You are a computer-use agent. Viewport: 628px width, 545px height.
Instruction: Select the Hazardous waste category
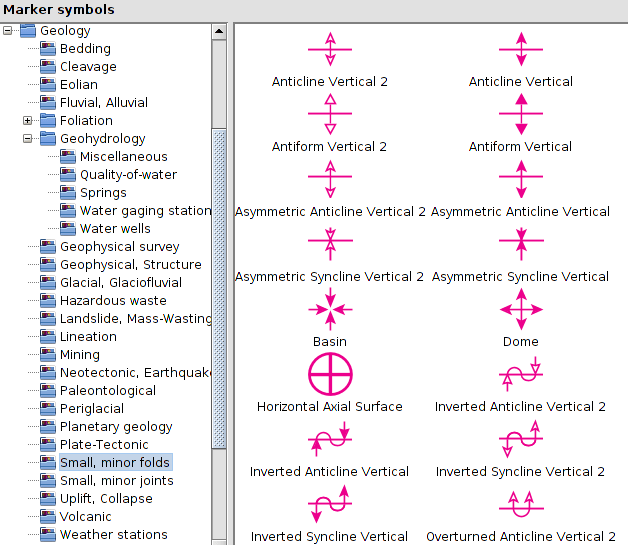click(112, 300)
